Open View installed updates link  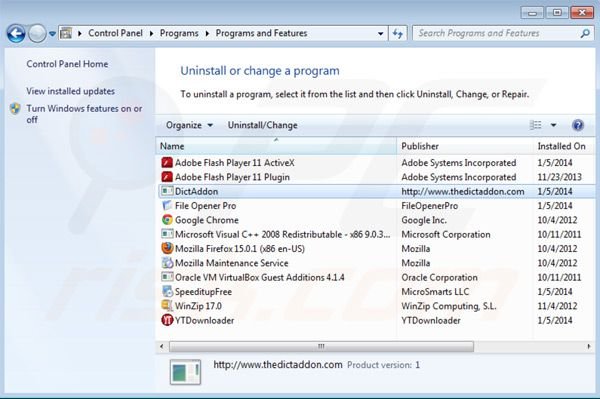(x=70, y=91)
